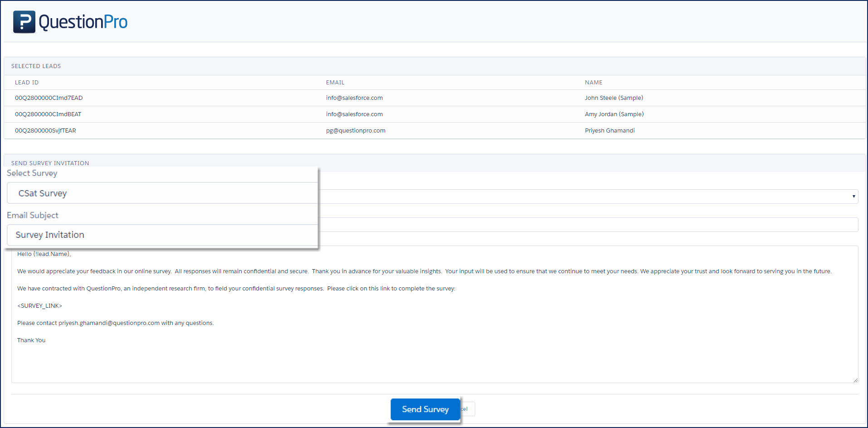Click the Email Subject label

click(x=33, y=216)
